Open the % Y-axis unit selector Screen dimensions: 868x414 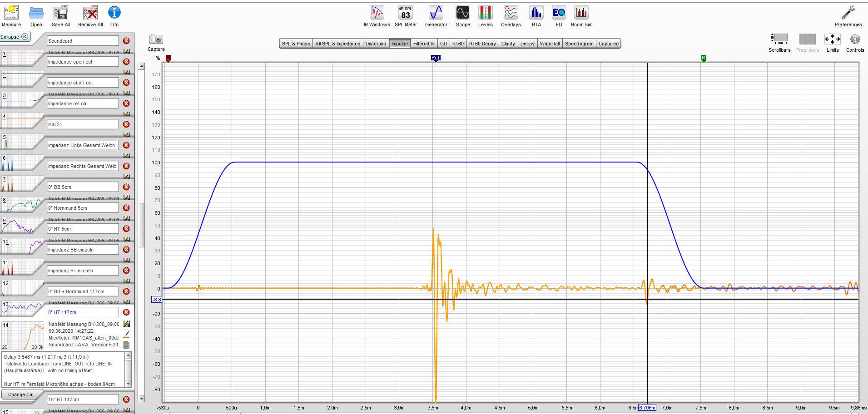pyautogui.click(x=158, y=58)
